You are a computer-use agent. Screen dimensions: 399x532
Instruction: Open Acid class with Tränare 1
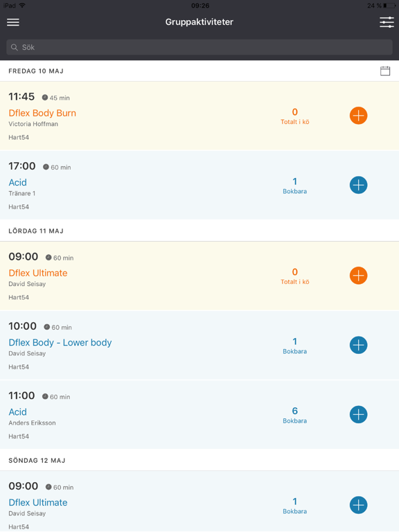17,183
